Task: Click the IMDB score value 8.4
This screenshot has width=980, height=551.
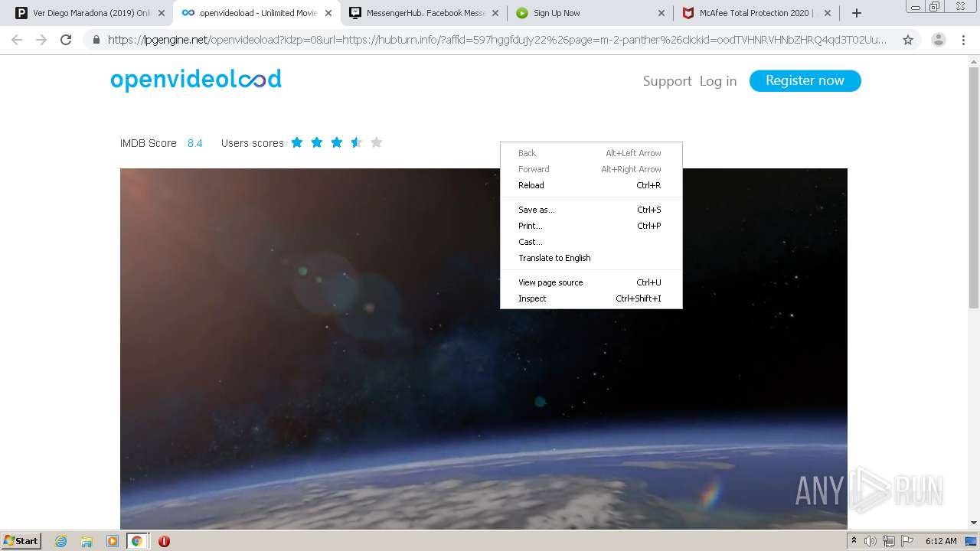Action: pos(195,143)
